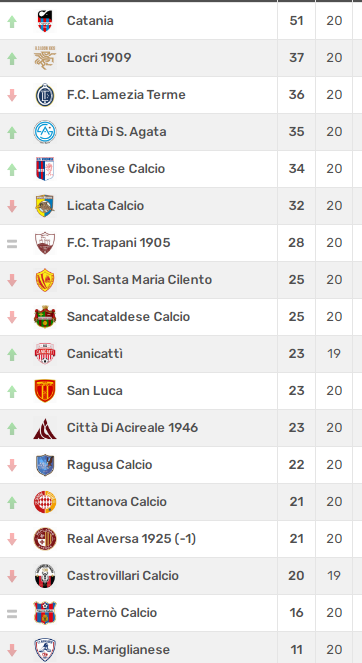The image size is (362, 663).
Task: Open the Castrovillari Calcio team link
Action: point(123,575)
